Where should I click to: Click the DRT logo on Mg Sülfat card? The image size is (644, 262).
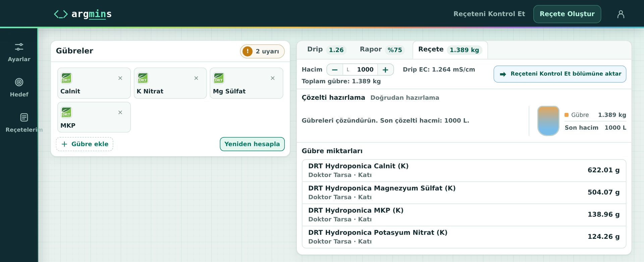click(219, 78)
